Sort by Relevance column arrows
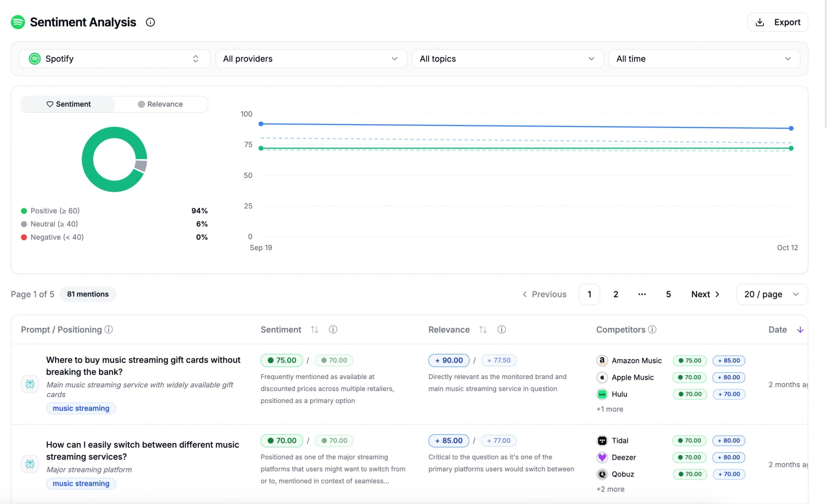The image size is (827, 504). (x=483, y=330)
